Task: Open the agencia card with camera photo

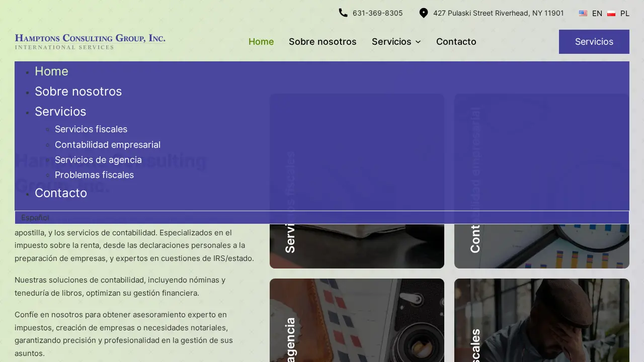Action: (x=357, y=320)
